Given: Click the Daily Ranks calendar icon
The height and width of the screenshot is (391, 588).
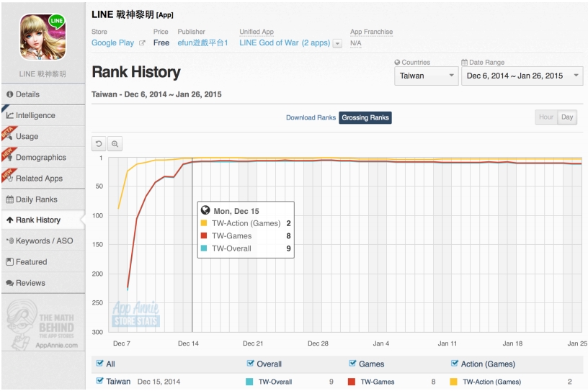Looking at the screenshot, I should (10, 199).
